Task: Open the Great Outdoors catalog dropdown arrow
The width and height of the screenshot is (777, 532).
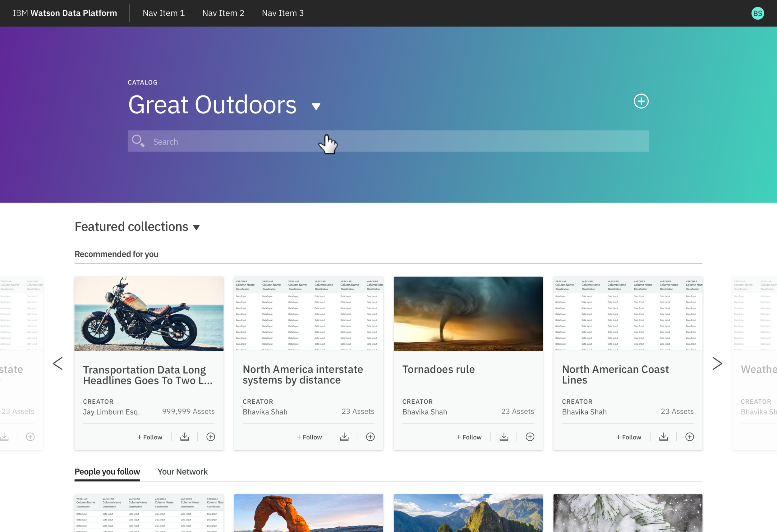Action: click(316, 106)
